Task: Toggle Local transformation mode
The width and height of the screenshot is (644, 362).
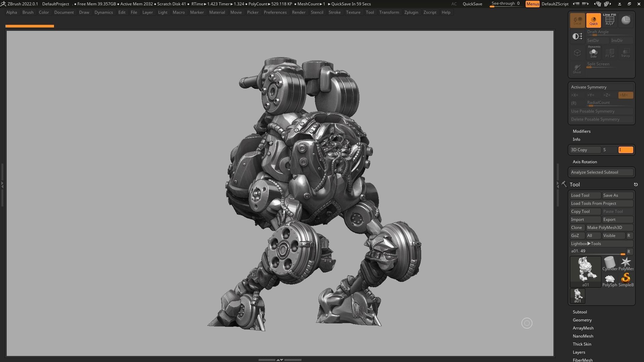Action: (577, 20)
